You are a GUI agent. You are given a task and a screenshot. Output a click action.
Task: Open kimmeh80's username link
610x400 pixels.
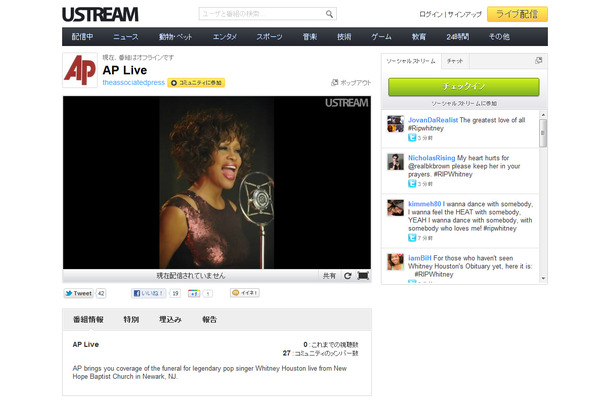424,204
